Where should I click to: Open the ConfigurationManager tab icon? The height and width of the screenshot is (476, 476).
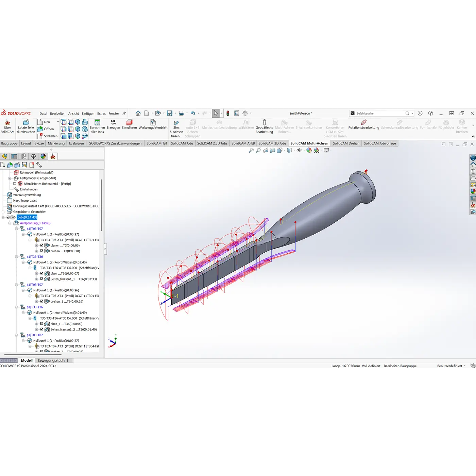(24, 156)
